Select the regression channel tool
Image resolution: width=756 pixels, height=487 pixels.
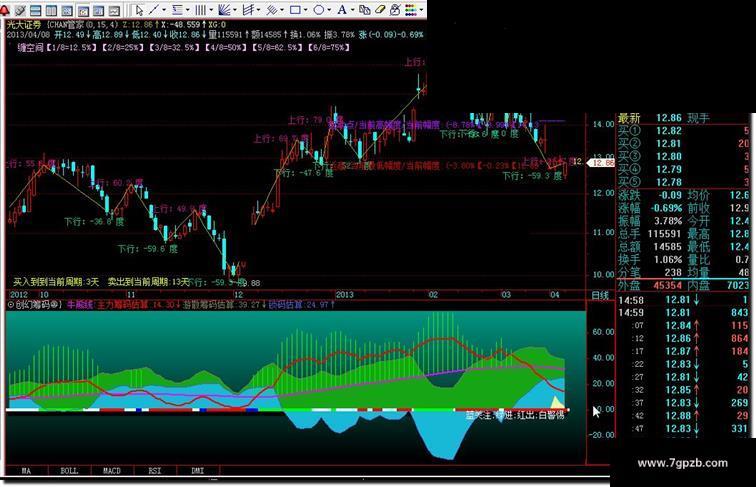pos(248,10)
